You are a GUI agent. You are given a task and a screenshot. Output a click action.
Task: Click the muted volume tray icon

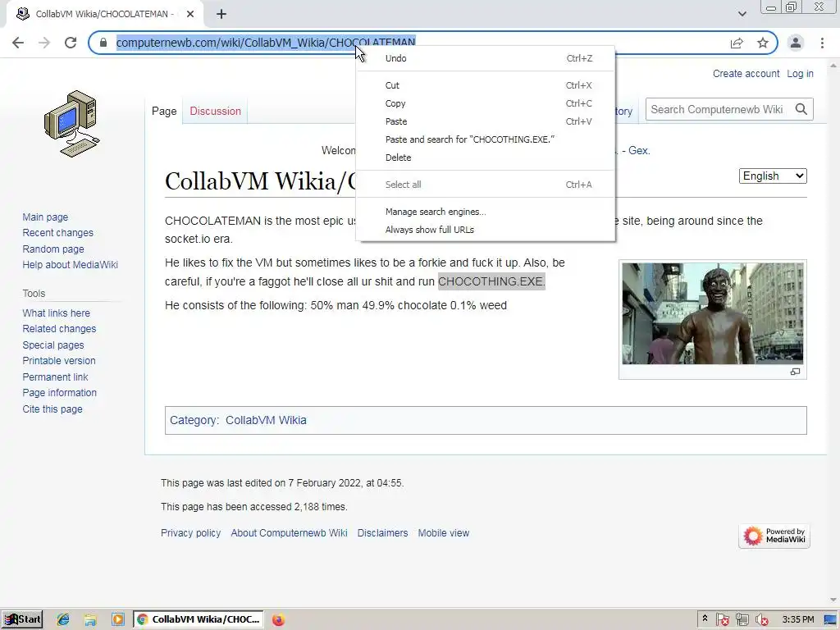[x=761, y=620]
